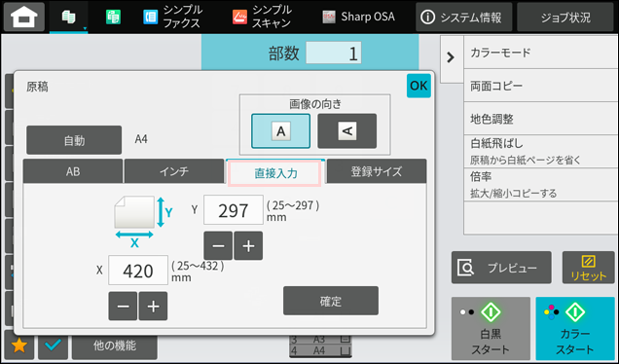Go to the home screen icon
This screenshot has height=364, width=619.
pos(24,17)
